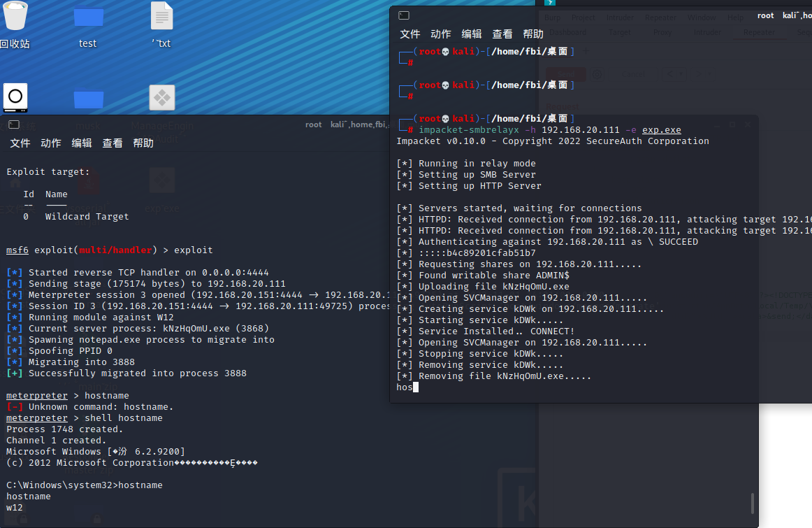Viewport: 812px width, 528px height.
Task: Switch to Burp Proxy tab
Action: pos(662,32)
